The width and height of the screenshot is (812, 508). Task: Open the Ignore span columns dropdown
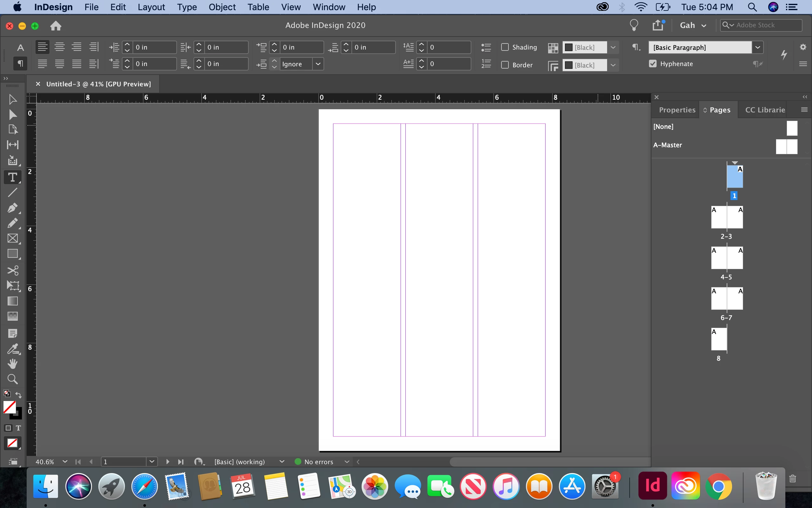click(x=318, y=64)
